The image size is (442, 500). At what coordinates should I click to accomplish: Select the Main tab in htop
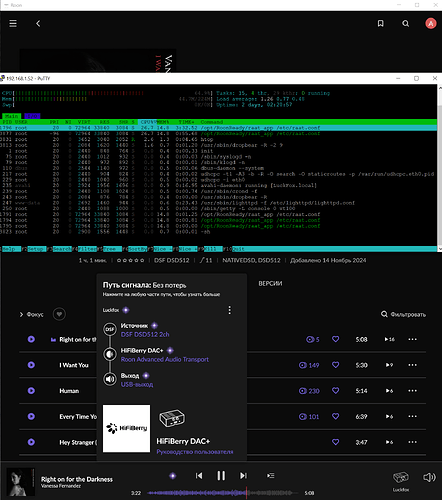[12, 116]
